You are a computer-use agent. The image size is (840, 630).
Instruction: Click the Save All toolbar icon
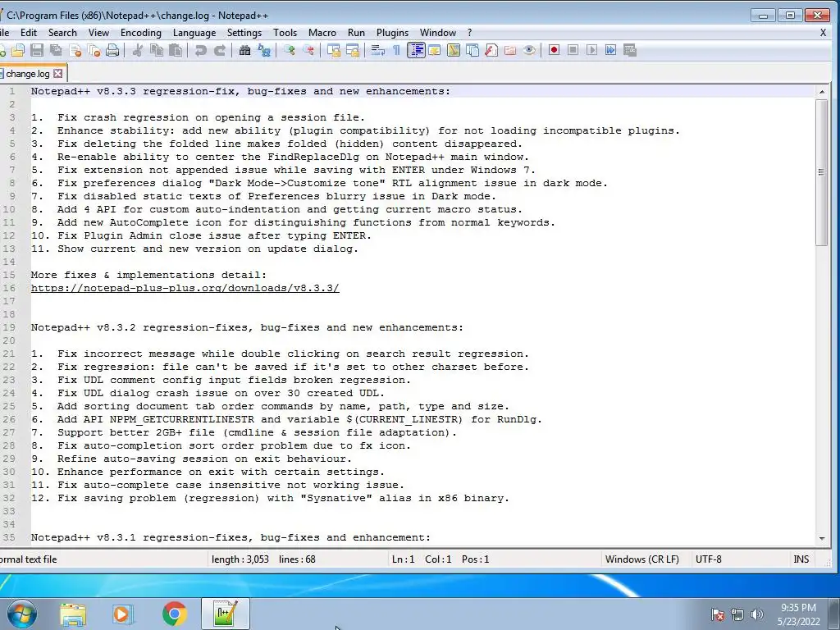click(56, 50)
